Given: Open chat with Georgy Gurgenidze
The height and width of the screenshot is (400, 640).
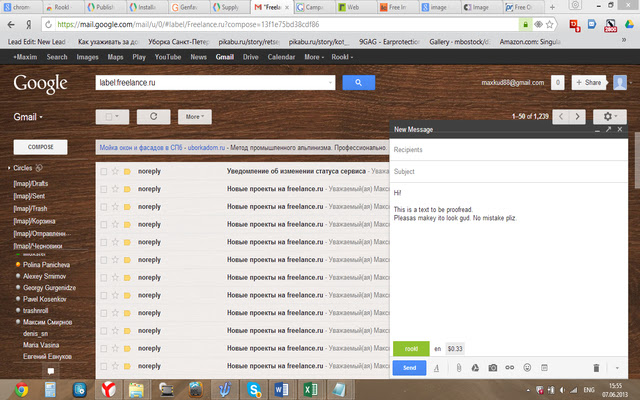Looking at the screenshot, I should pos(49,288).
